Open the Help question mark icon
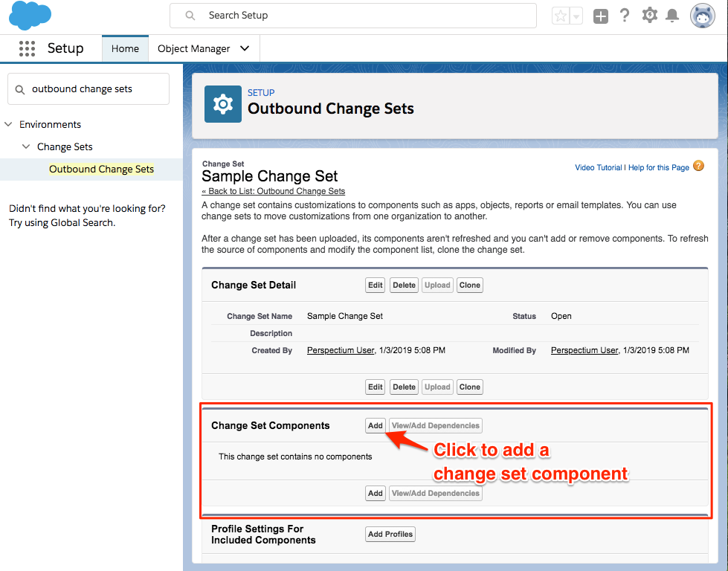728x571 pixels. click(x=625, y=16)
